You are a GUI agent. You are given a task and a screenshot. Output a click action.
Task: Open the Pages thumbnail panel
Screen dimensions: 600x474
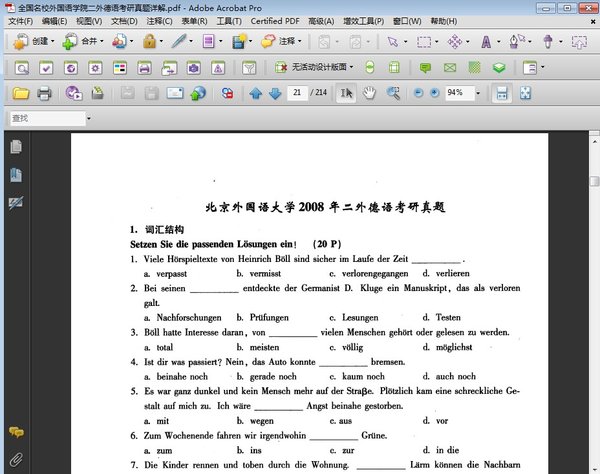(16, 147)
